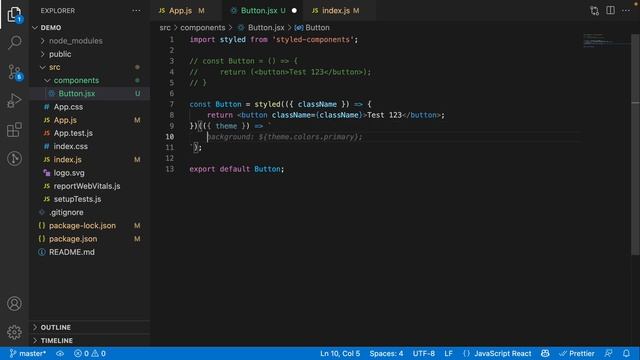Click the master branch in status bar
Image resolution: width=640 pixels, height=360 pixels.
pyautogui.click(x=27, y=353)
